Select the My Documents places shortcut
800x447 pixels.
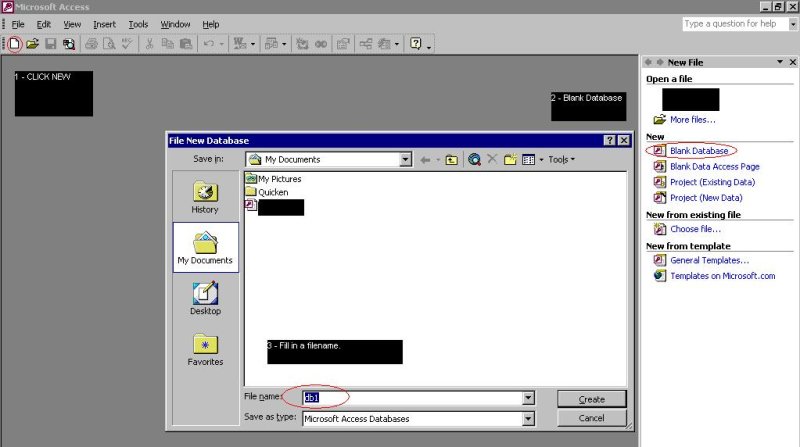click(206, 247)
